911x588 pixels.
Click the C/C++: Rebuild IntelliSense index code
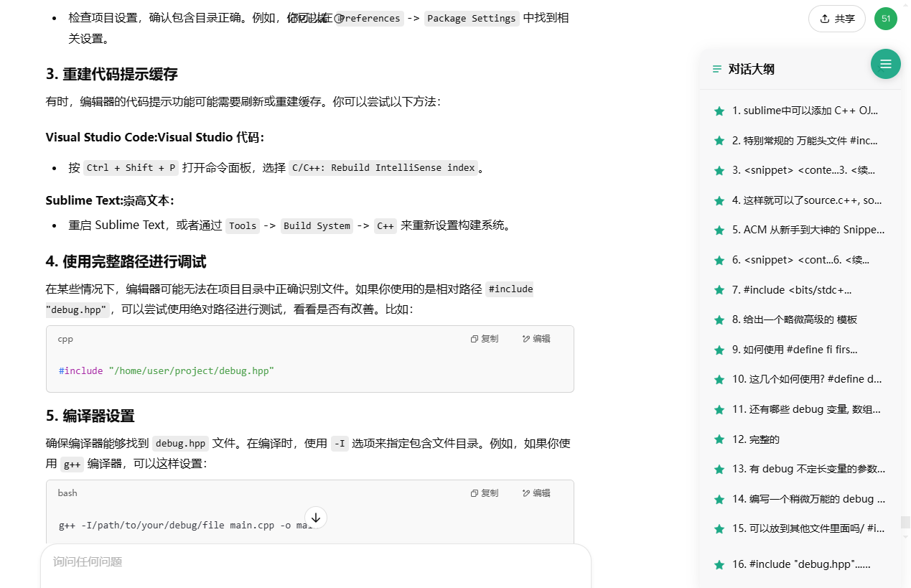click(383, 168)
